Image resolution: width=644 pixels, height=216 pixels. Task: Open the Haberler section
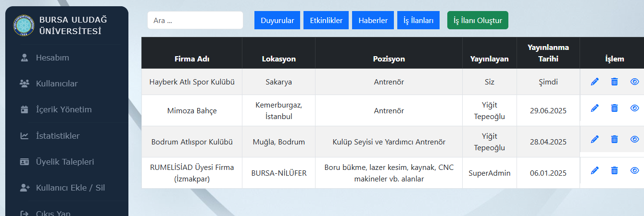coord(373,20)
